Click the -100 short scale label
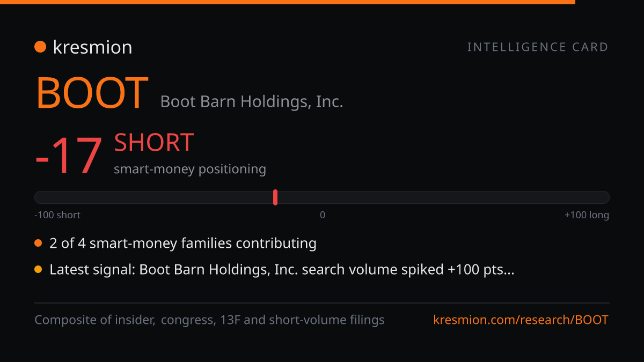The height and width of the screenshot is (362, 644). point(57,215)
